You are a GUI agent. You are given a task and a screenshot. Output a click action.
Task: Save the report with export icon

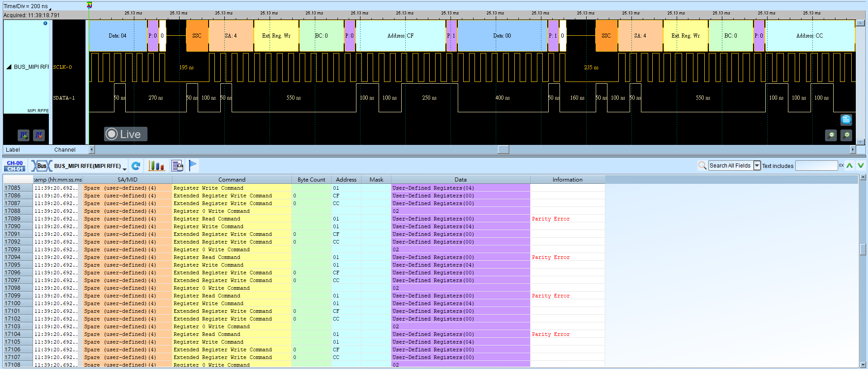click(x=177, y=166)
